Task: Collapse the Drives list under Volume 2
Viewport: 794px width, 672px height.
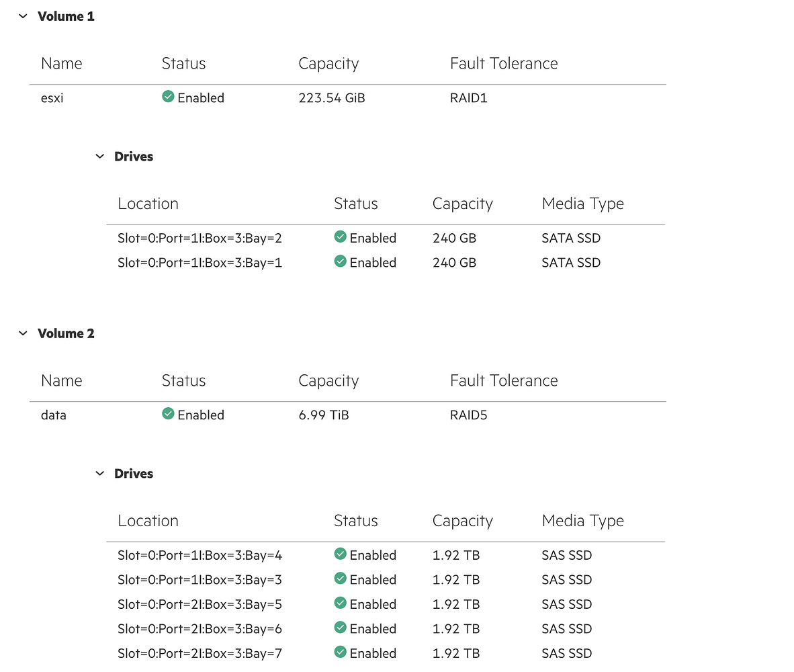Action: 99,473
